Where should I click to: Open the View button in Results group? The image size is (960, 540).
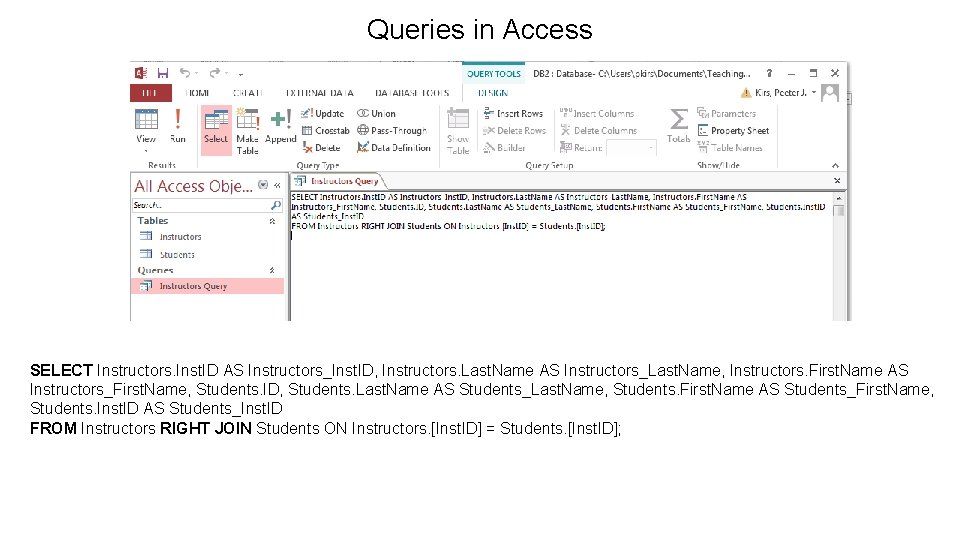pyautogui.click(x=146, y=126)
